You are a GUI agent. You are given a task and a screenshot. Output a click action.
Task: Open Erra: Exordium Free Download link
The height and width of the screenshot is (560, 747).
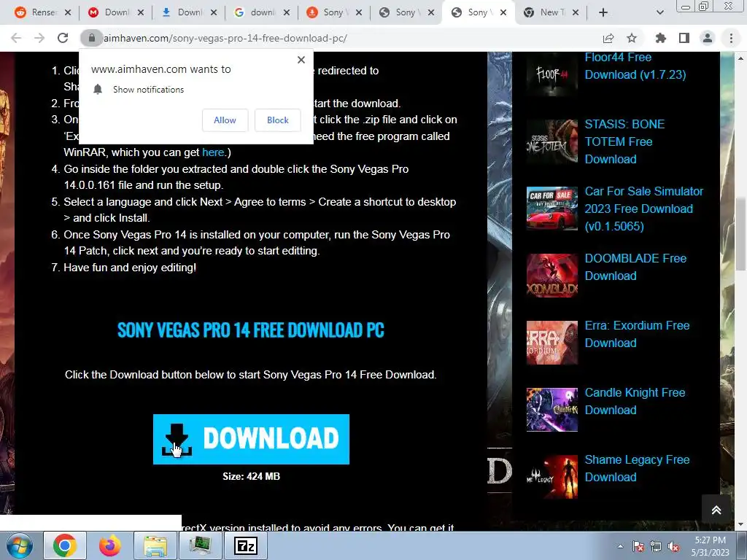637,334
